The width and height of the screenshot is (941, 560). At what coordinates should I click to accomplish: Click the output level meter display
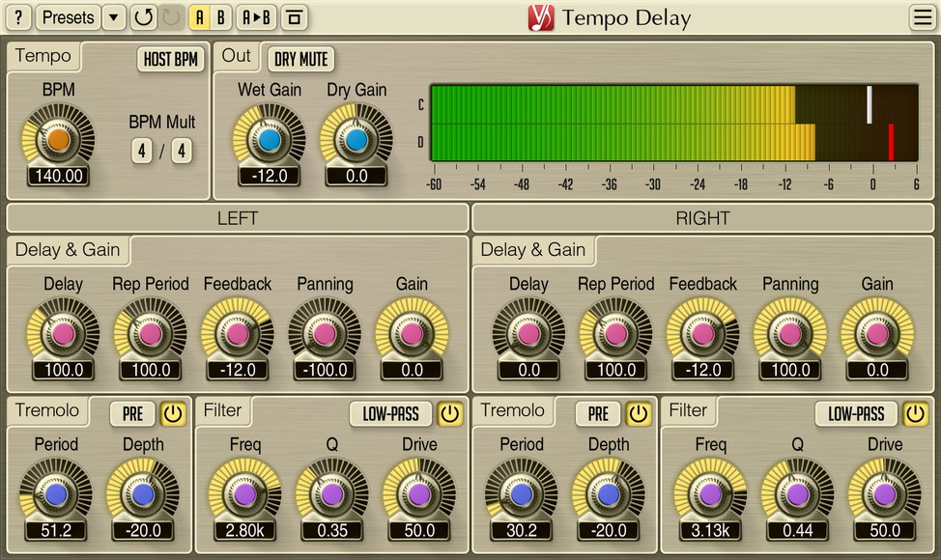[x=674, y=123]
